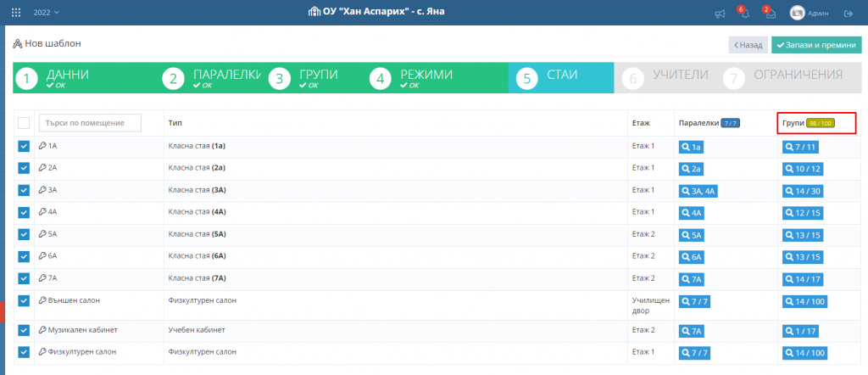Open the 14 / 30 groups button
This screenshot has width=868, height=375.
tap(802, 192)
